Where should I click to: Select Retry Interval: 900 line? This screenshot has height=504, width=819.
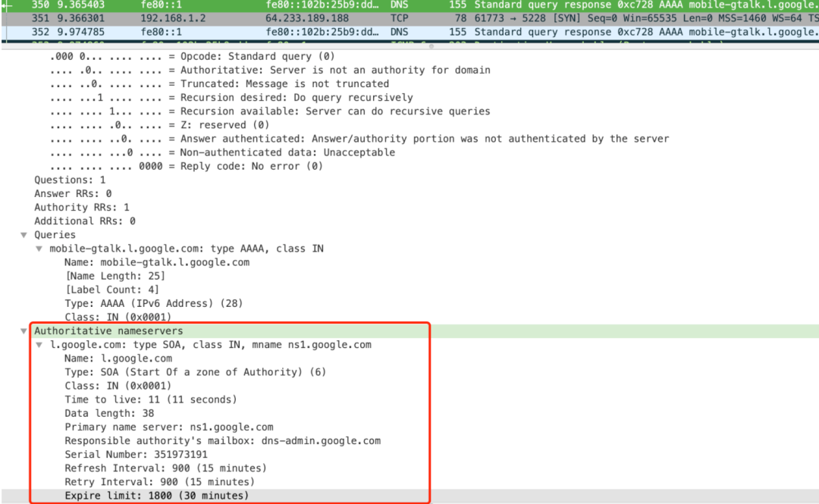159,482
